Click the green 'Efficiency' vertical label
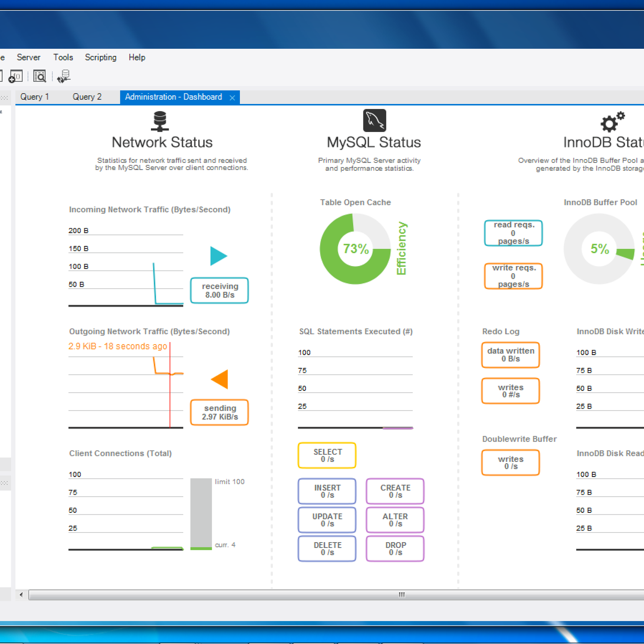 click(x=401, y=248)
